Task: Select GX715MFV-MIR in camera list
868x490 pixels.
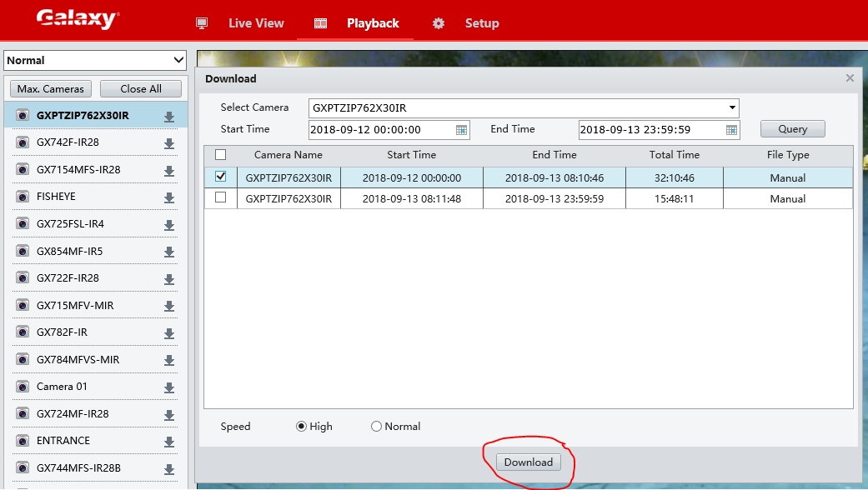Action: tap(75, 305)
